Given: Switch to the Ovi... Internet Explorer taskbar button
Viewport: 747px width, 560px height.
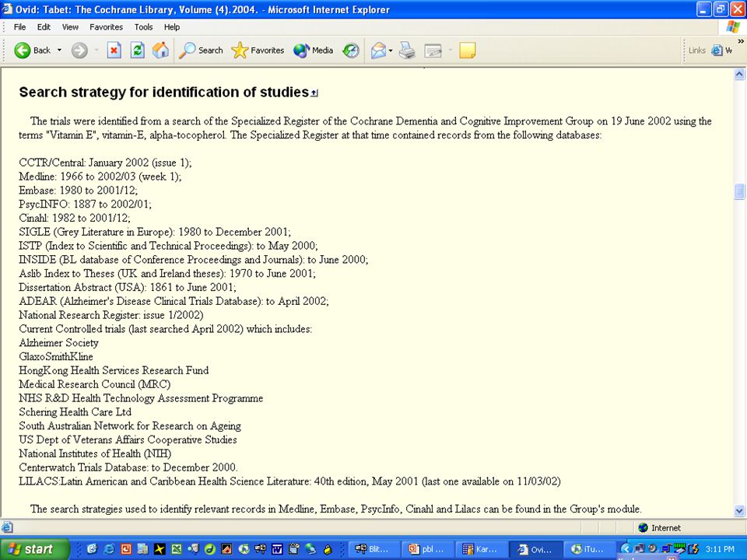Looking at the screenshot, I should [x=535, y=549].
